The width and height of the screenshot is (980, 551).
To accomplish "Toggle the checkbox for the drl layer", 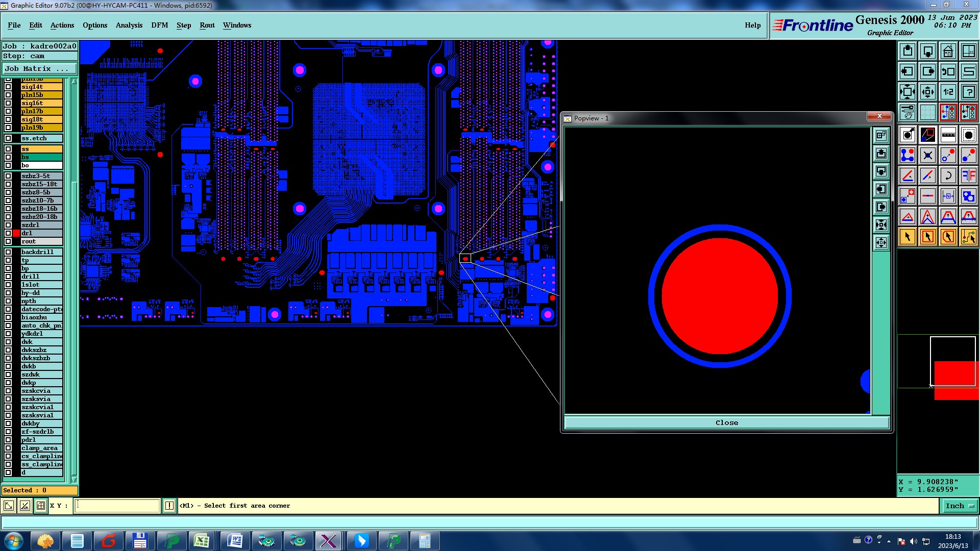I will (8, 233).
